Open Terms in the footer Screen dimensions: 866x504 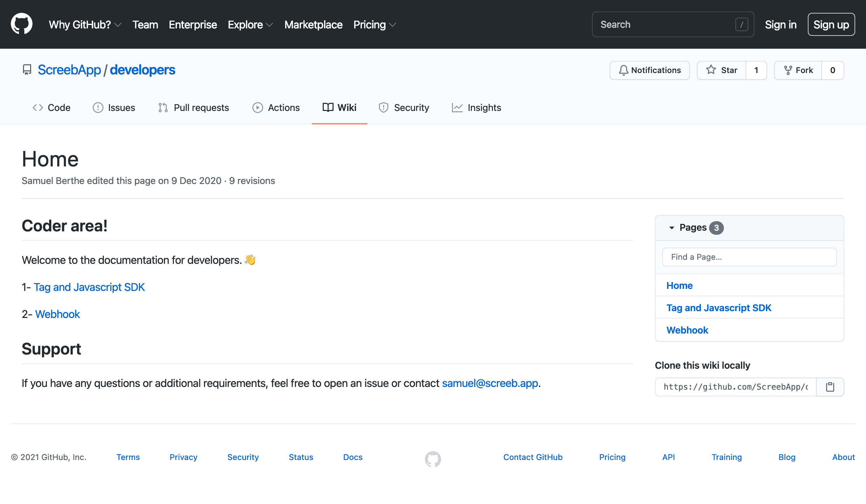coord(128,457)
